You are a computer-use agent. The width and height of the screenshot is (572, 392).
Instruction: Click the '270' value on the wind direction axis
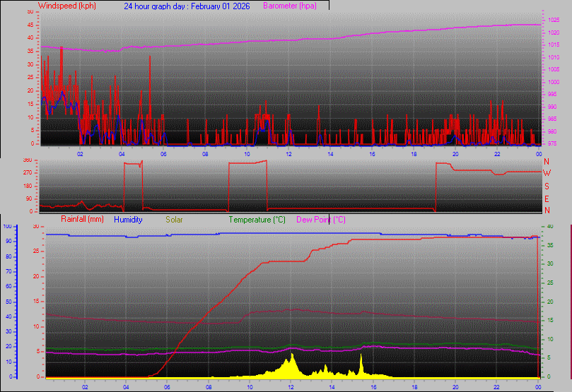point(28,172)
